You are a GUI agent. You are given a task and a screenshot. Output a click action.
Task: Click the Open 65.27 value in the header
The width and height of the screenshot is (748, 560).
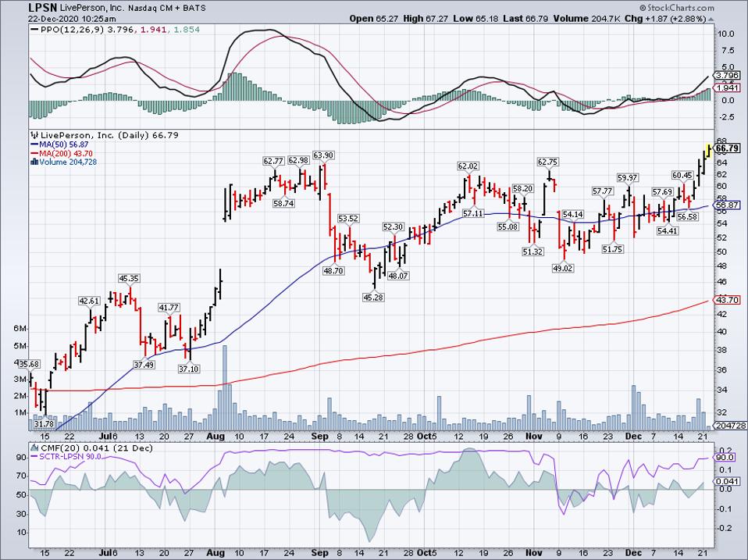pyautogui.click(x=375, y=19)
